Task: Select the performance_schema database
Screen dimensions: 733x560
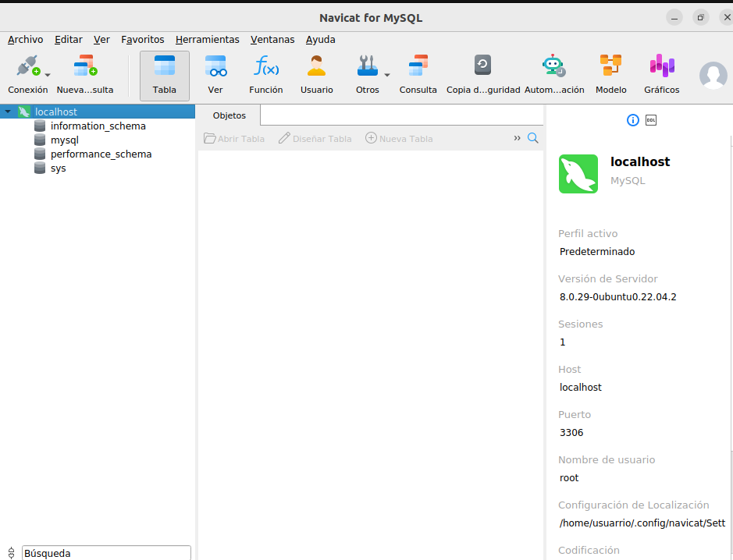Action: (101, 154)
